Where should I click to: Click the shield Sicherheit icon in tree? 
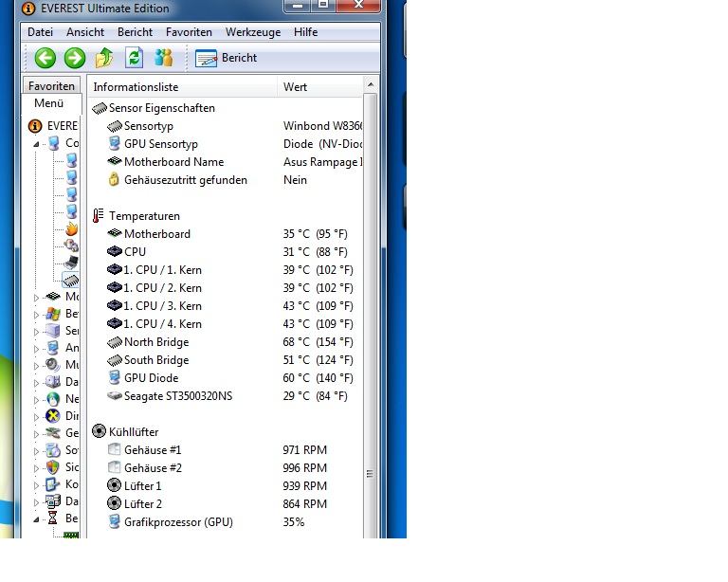[x=53, y=467]
